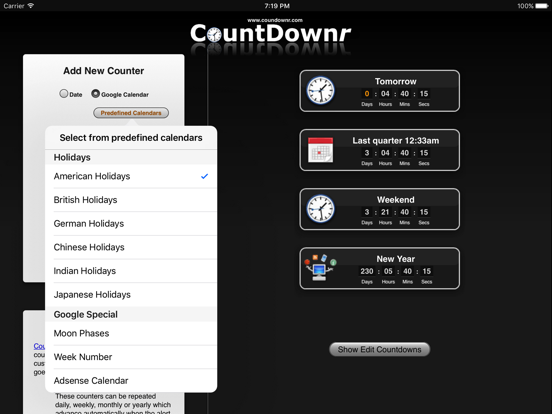Click the clock in the CountDownr logo

[214, 34]
